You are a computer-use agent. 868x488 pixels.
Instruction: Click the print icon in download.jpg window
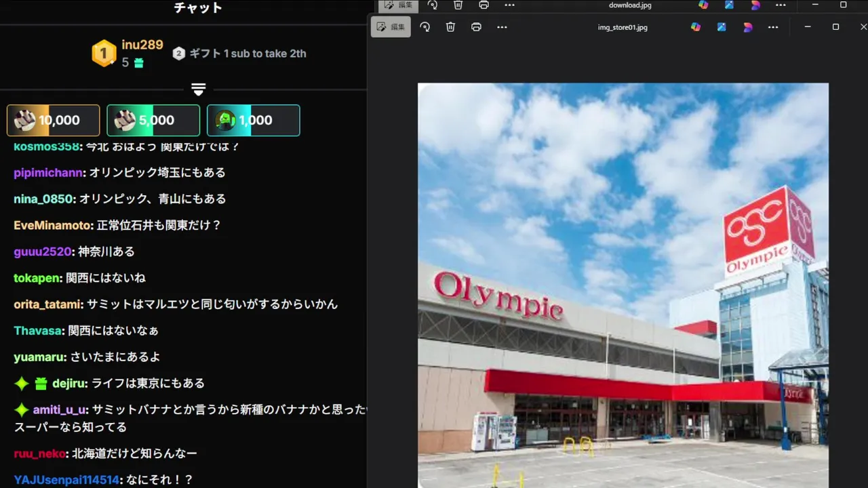pyautogui.click(x=484, y=5)
